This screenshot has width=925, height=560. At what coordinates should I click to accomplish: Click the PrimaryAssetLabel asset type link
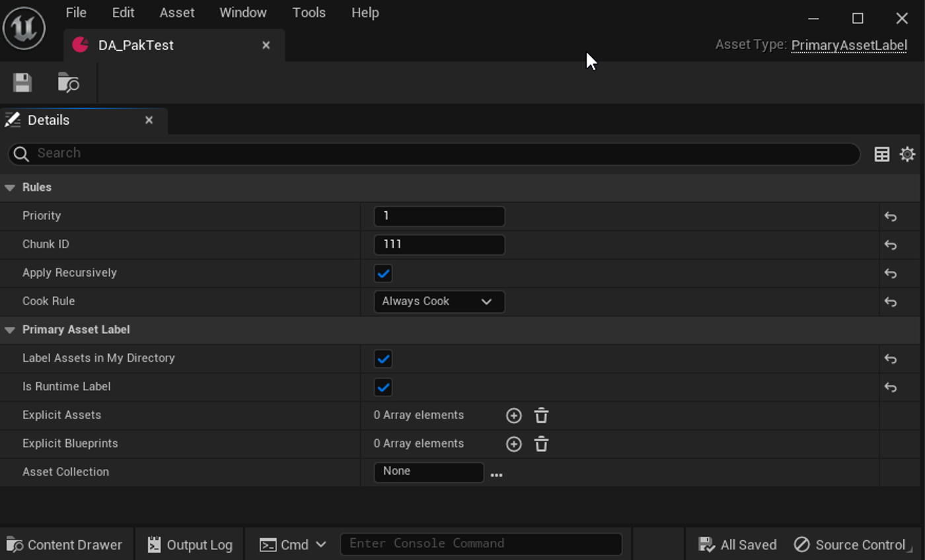pos(849,45)
